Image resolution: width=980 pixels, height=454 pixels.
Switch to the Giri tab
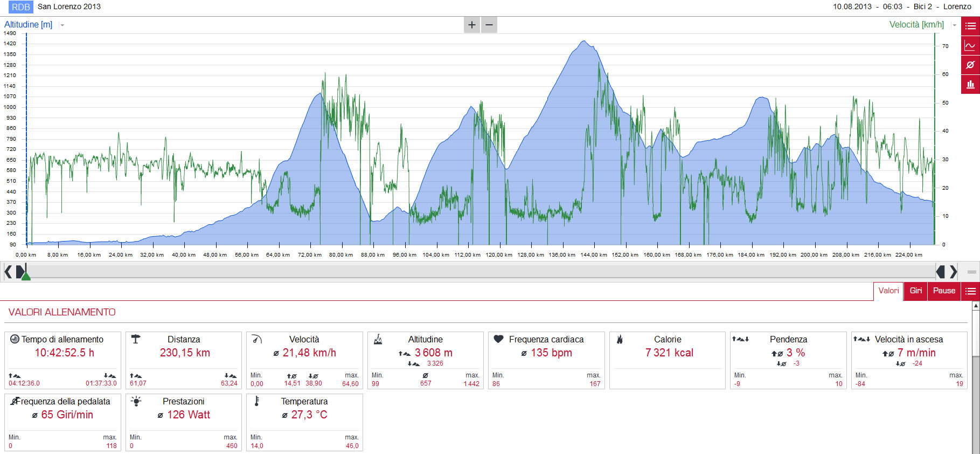[915, 291]
